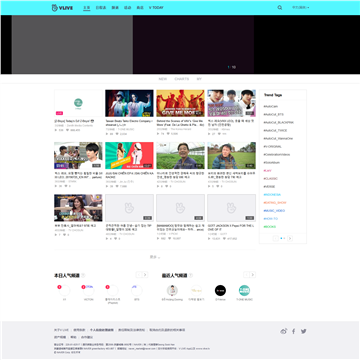Go to next page of Trend Tags
The width and height of the screenshot is (360, 360).
coord(290,238)
